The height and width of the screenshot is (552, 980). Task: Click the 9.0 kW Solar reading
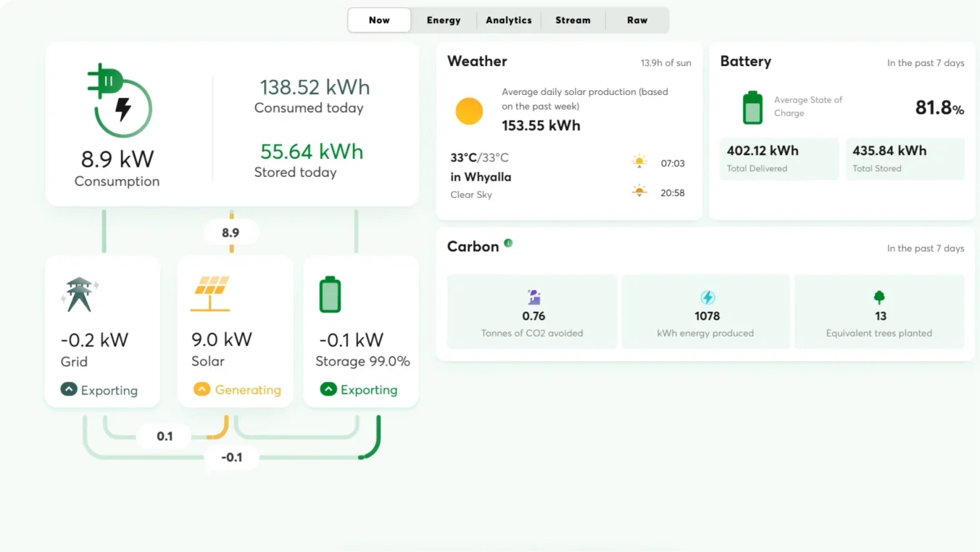(222, 339)
